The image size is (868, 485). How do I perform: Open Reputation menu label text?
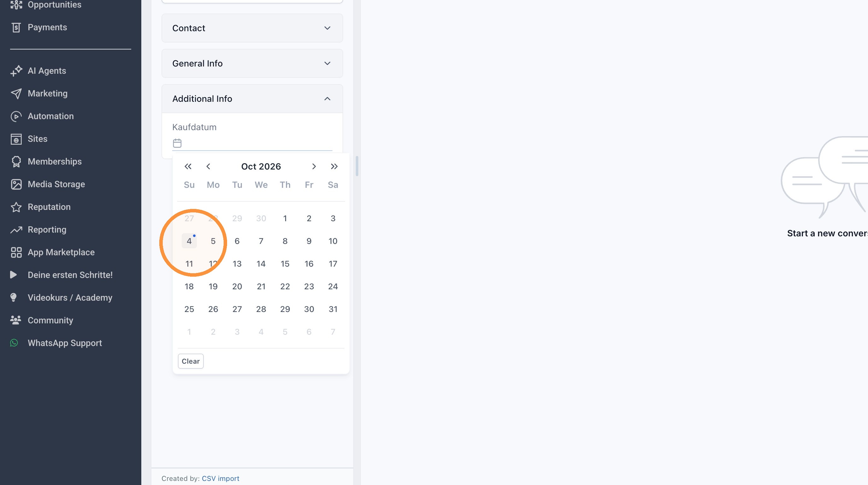tap(49, 207)
